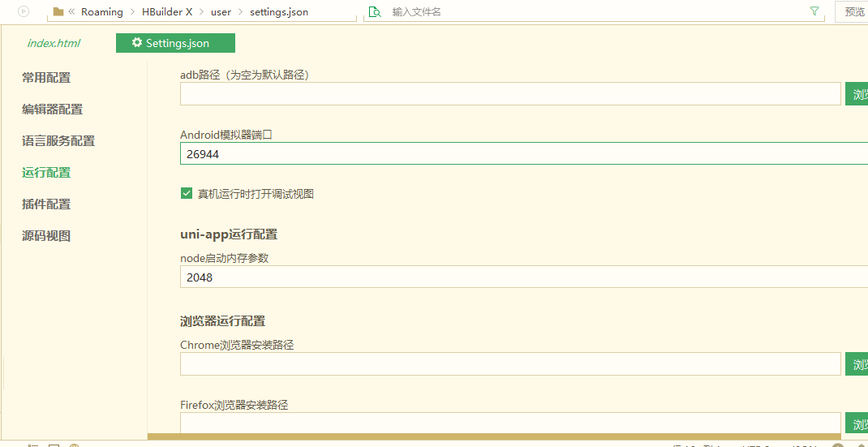Open 常用配置 settings section
868x447 pixels.
pos(46,78)
